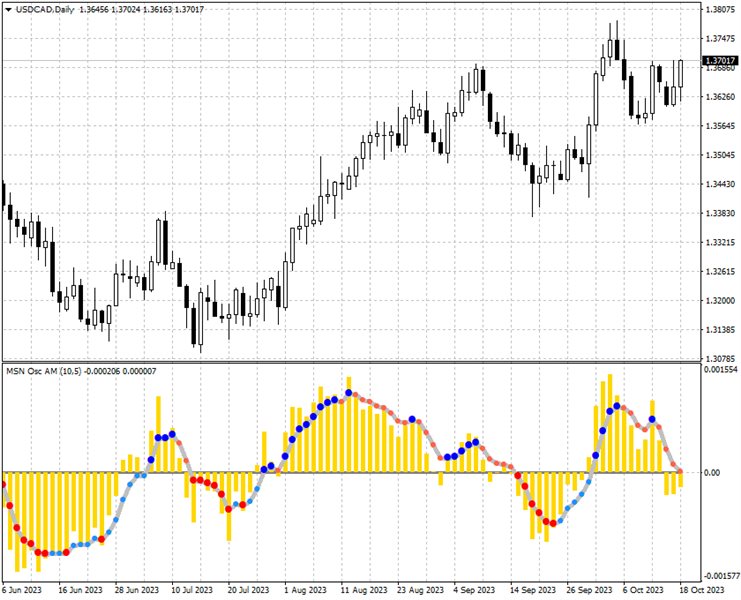Click the 0.001554 oscillator scale maximum

pos(720,370)
